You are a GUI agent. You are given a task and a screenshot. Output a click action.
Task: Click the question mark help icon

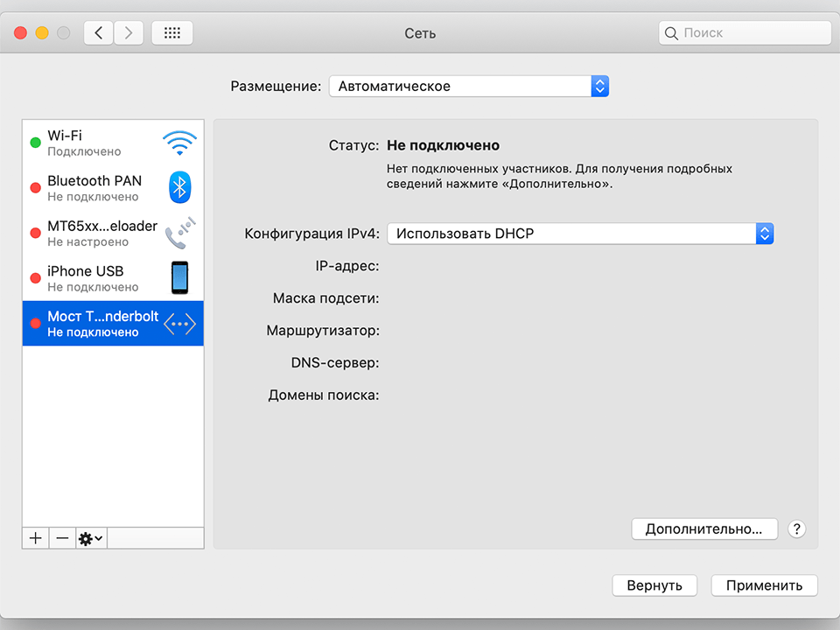point(796,528)
